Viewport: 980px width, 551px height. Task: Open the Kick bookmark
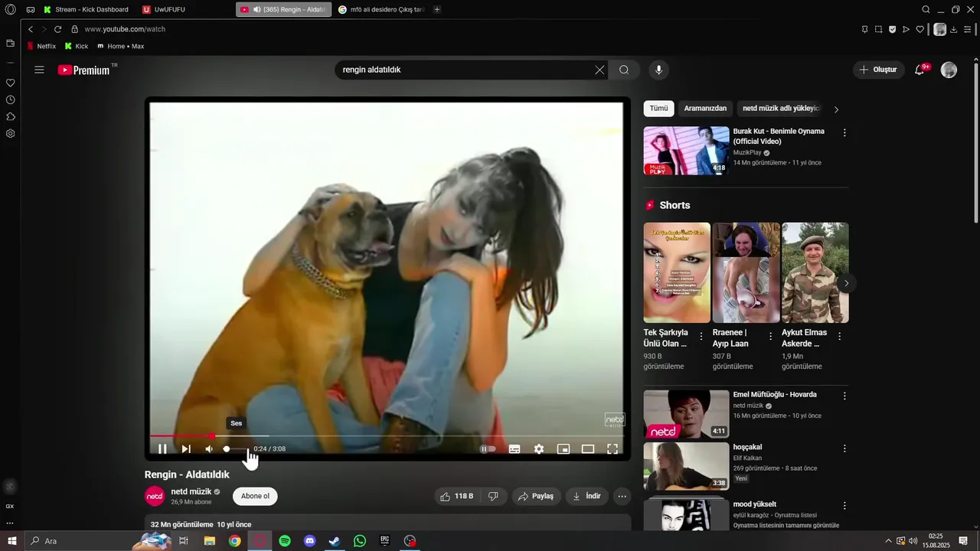click(77, 46)
